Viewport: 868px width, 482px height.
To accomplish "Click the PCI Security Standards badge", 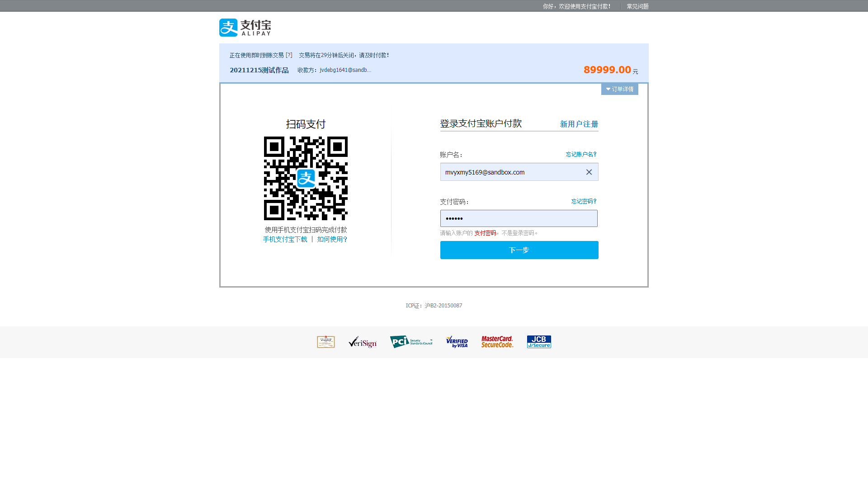I will (x=411, y=342).
